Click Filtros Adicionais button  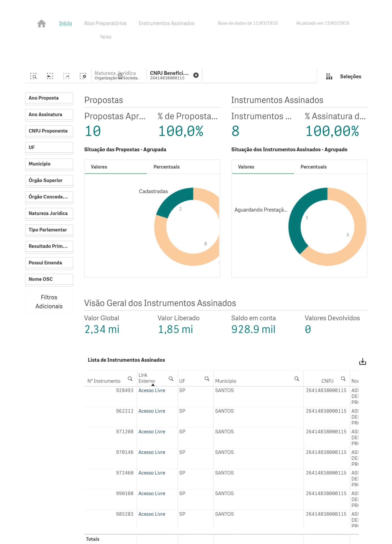click(49, 302)
